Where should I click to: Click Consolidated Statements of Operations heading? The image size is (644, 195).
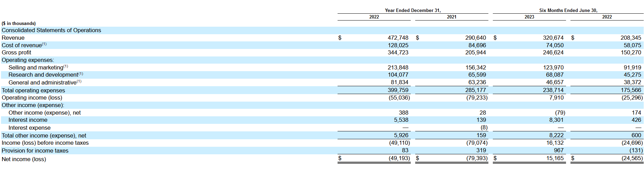51,30
